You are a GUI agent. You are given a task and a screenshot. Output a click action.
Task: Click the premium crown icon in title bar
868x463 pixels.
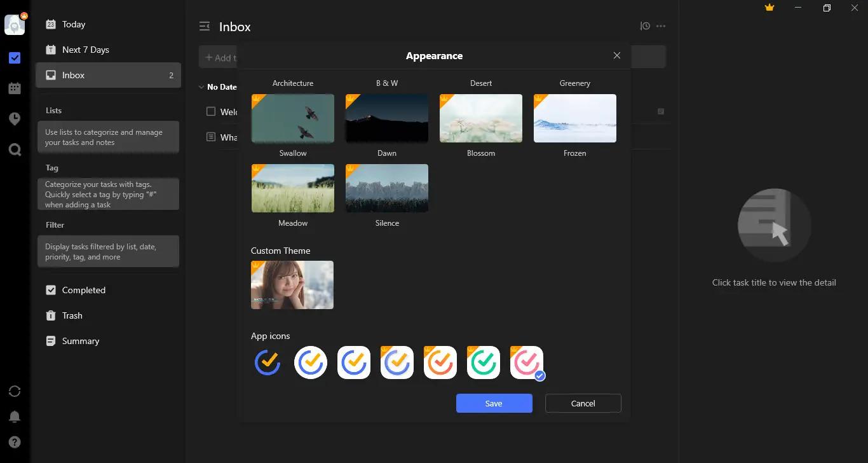(x=770, y=8)
